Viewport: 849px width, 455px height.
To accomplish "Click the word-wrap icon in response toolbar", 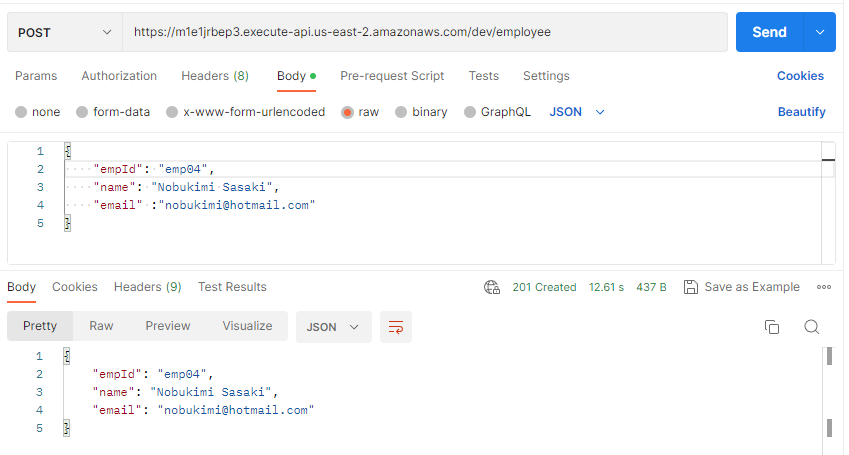I will [396, 327].
